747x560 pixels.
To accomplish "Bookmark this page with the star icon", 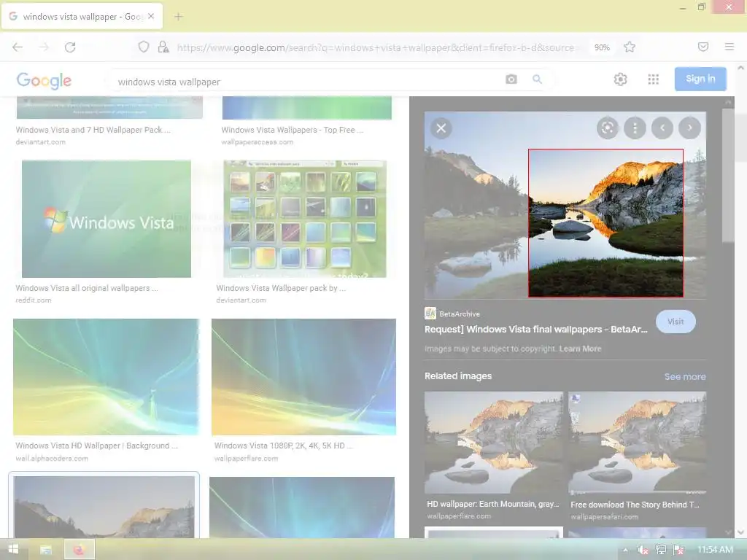I will pyautogui.click(x=630, y=47).
